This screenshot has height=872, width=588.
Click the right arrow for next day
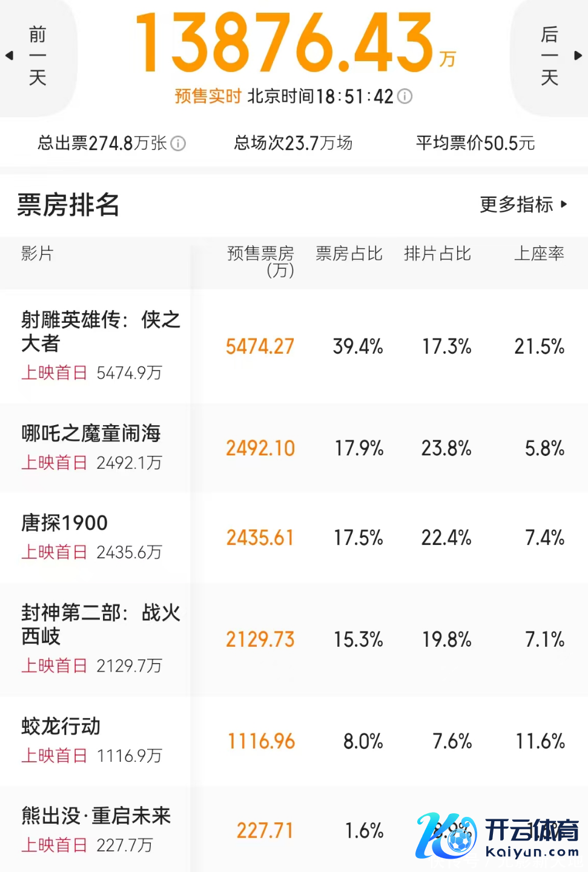(578, 56)
